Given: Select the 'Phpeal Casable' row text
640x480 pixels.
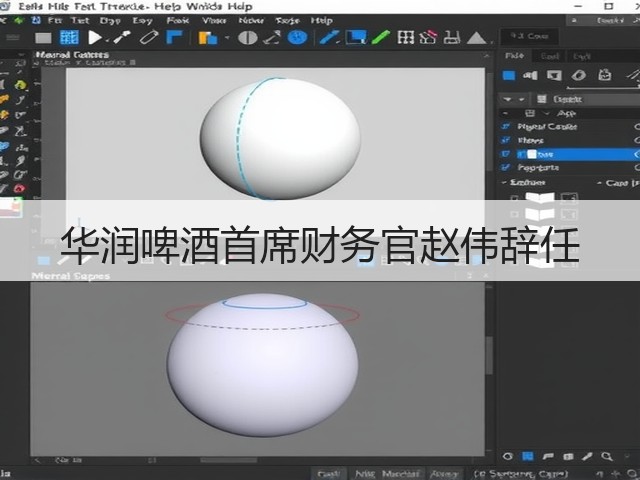Looking at the screenshot, I should click(547, 127).
